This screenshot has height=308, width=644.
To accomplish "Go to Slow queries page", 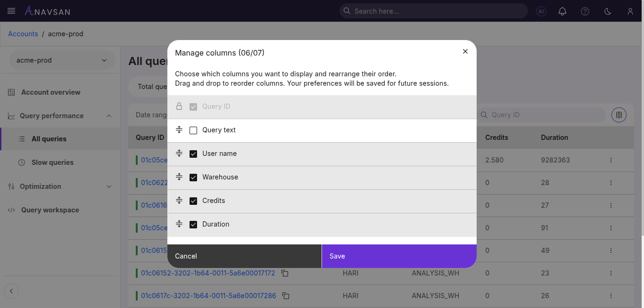I will pyautogui.click(x=52, y=162).
